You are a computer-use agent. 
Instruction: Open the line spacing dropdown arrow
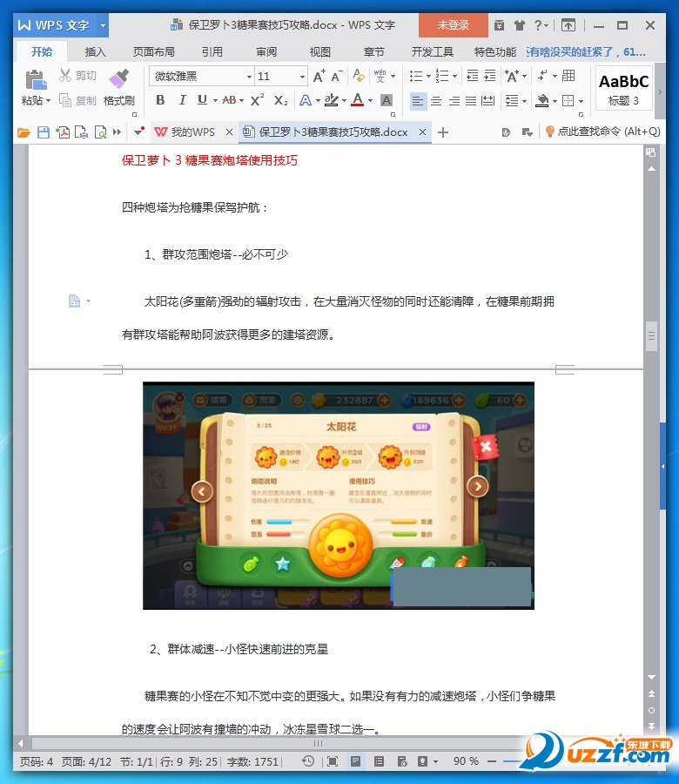click(x=524, y=102)
